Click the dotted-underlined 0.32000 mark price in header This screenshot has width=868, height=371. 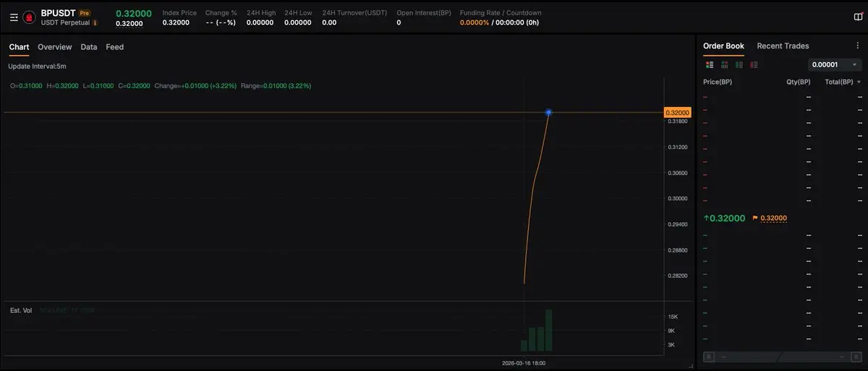(x=129, y=23)
